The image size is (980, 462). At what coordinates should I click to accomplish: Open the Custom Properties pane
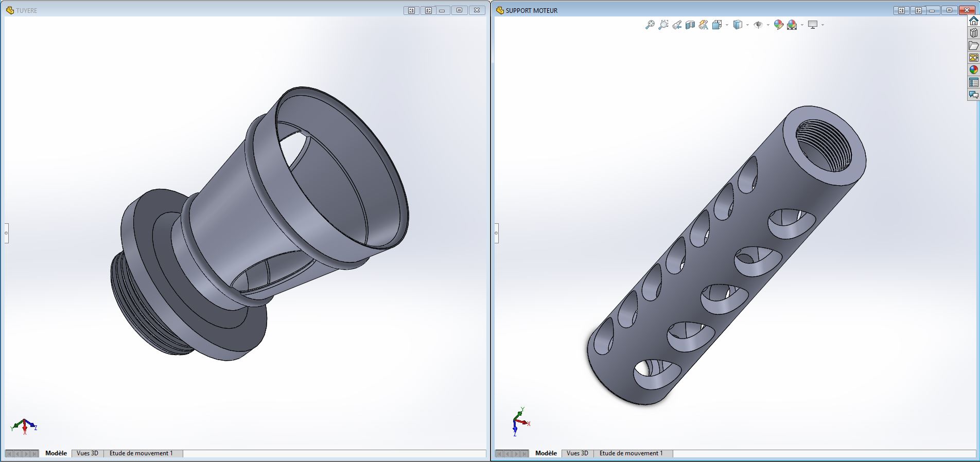973,82
